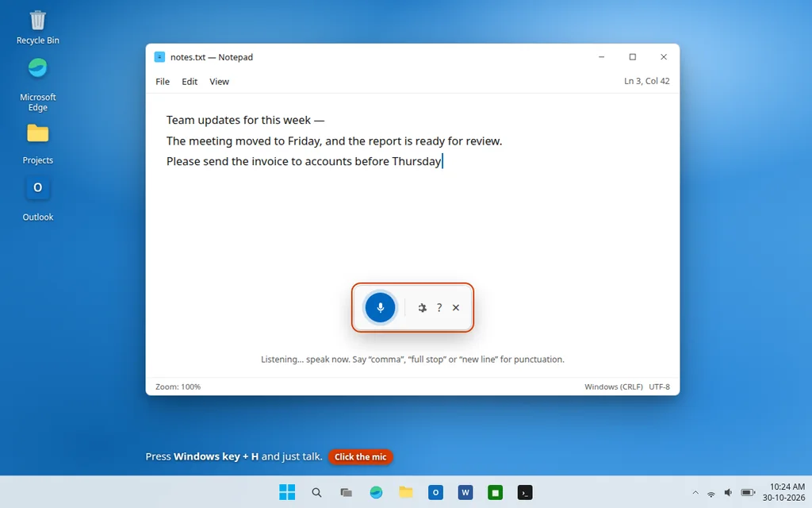Click the 'Click the mic' orange label
The width and height of the screenshot is (812, 508).
pyautogui.click(x=361, y=456)
